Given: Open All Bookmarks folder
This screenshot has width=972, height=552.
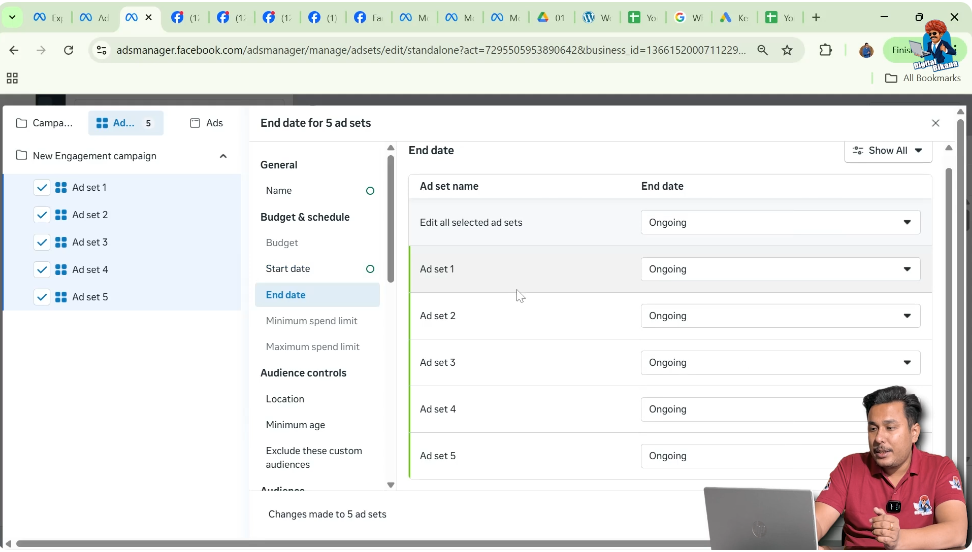Looking at the screenshot, I should tap(922, 78).
